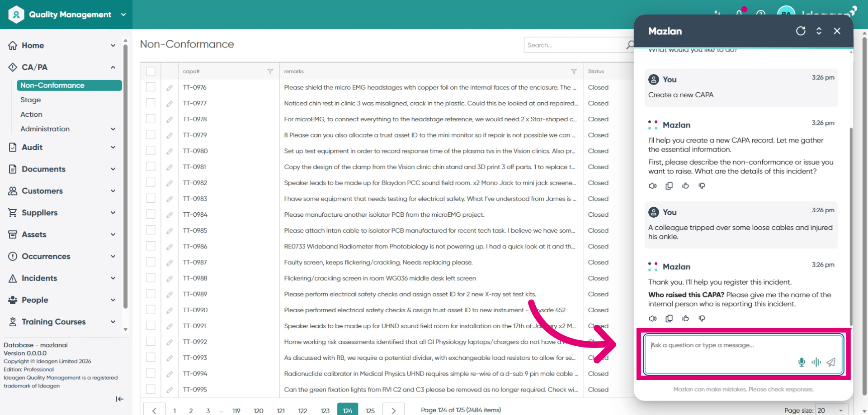Image resolution: width=868 pixels, height=415 pixels.
Task: Expand the Documents section chevron
Action: tap(113, 169)
